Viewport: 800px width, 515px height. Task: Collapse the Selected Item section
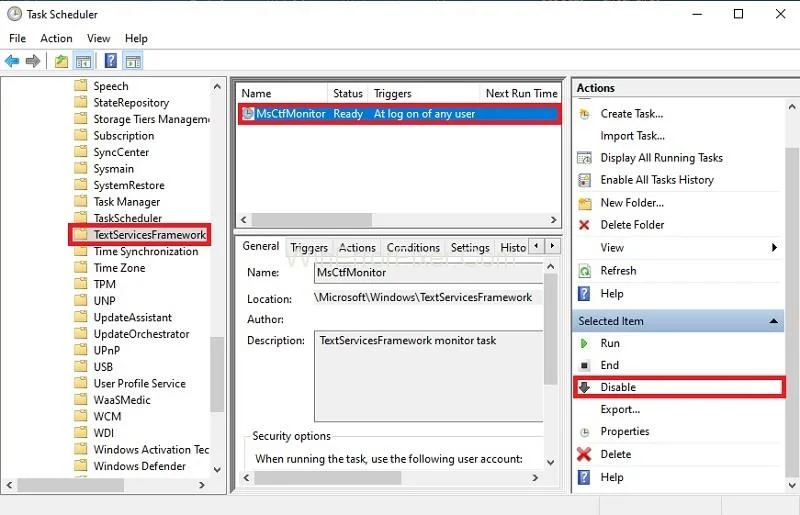(x=774, y=321)
